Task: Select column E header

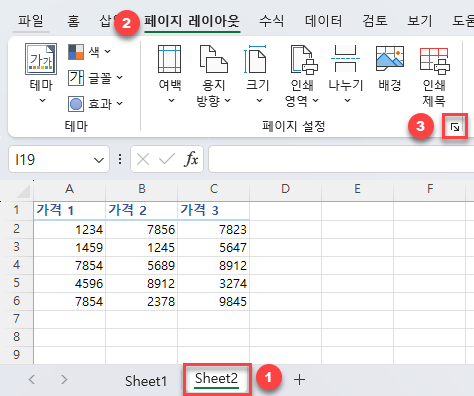Action: 357,189
